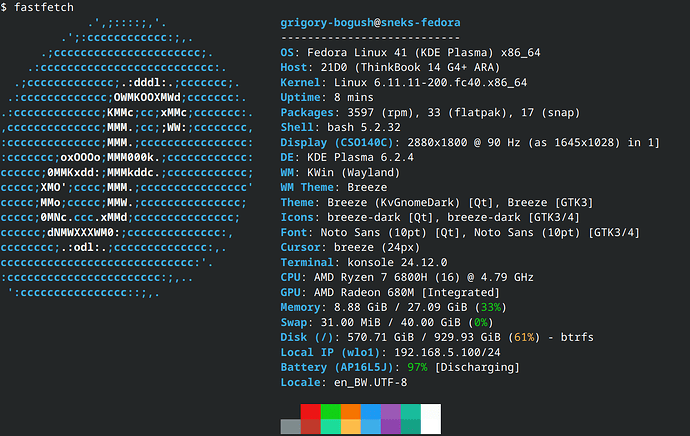Click the Display resolution '2880x1800 @ 90 Hz'

click(x=464, y=143)
